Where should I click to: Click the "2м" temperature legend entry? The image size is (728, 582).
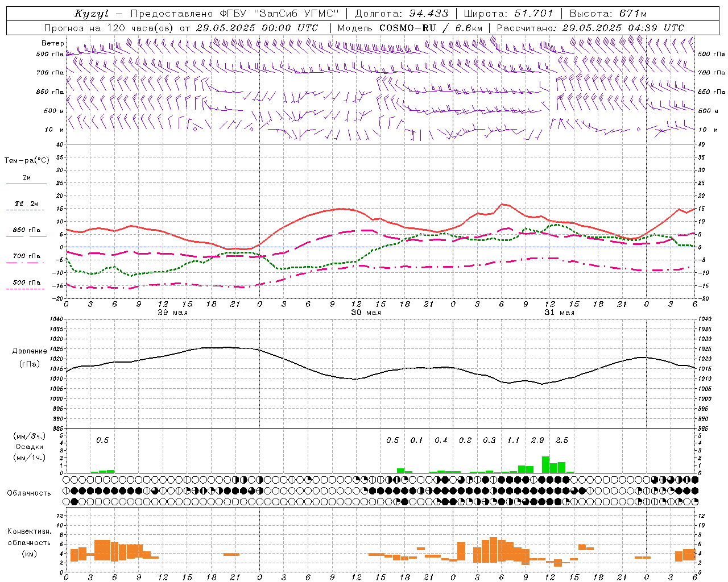click(x=27, y=177)
